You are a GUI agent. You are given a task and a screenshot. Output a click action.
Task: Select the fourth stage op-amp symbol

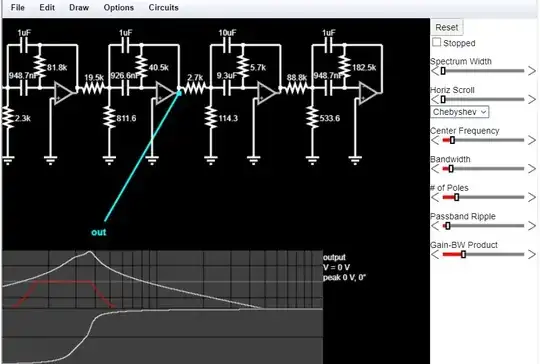click(368, 93)
